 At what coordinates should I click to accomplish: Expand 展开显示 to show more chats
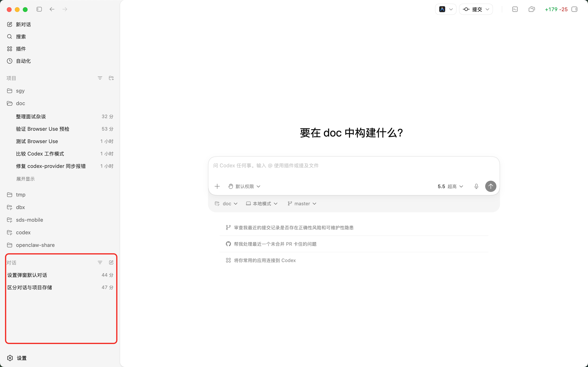(25, 179)
